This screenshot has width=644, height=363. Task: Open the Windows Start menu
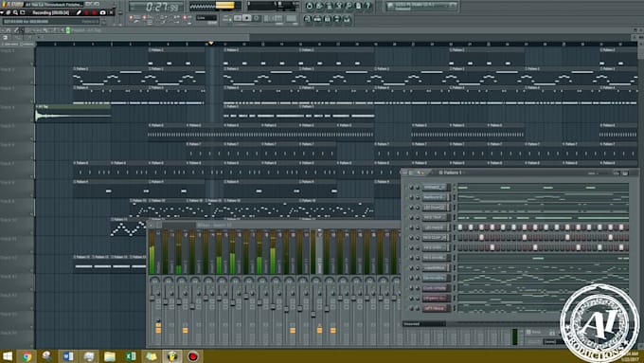(7, 356)
